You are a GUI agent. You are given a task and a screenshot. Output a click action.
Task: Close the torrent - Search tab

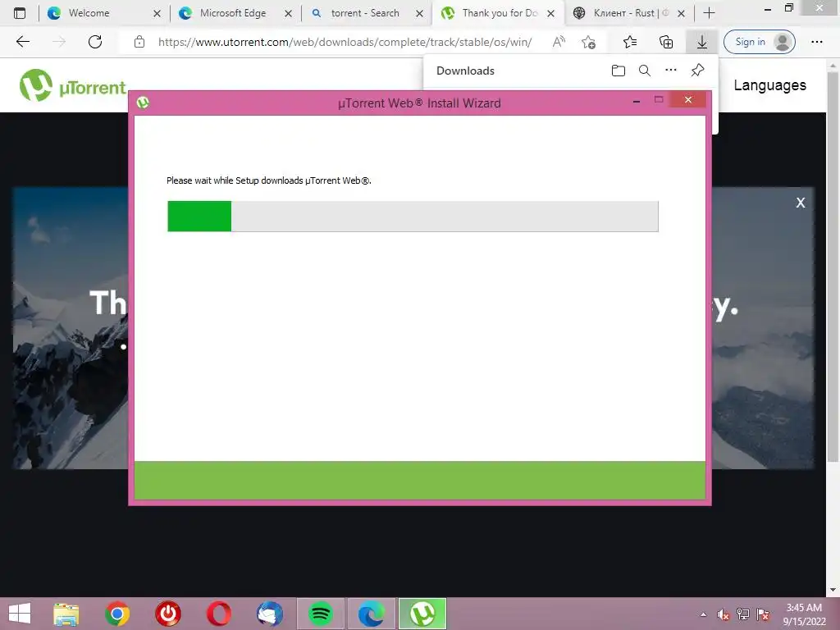[x=419, y=13]
